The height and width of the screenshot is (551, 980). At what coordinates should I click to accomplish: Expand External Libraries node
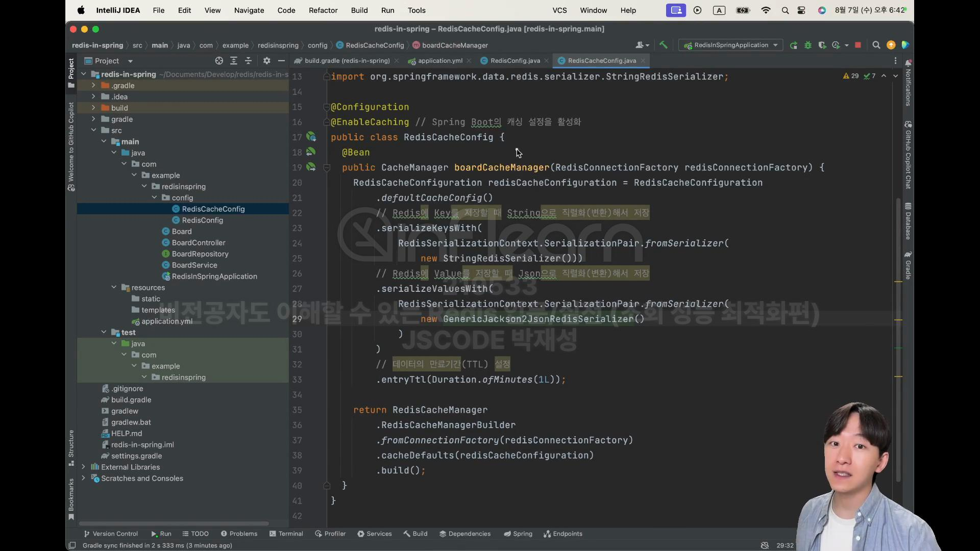[83, 467]
